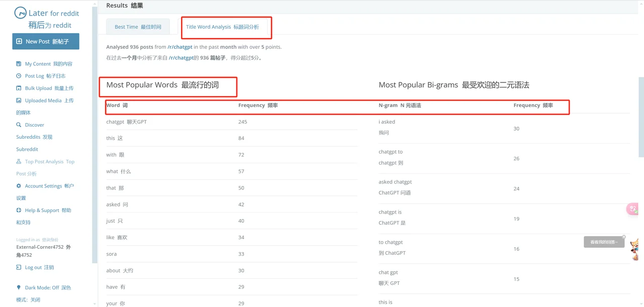Close the gray 看看我的回答 bubble
The width and height of the screenshot is (644, 307).
pos(624,237)
